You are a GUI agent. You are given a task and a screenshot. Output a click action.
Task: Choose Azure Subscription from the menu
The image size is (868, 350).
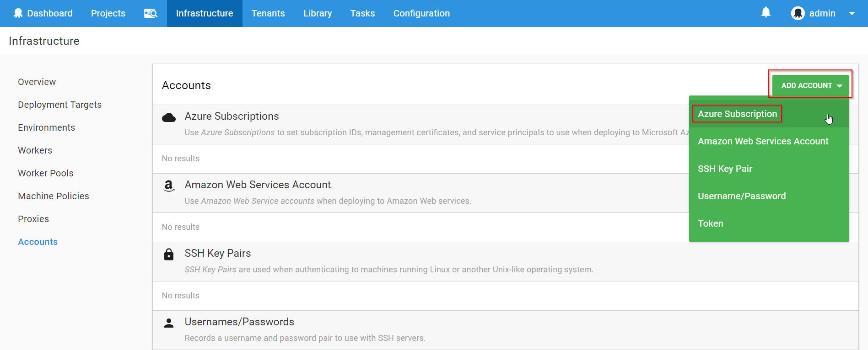pos(769,114)
